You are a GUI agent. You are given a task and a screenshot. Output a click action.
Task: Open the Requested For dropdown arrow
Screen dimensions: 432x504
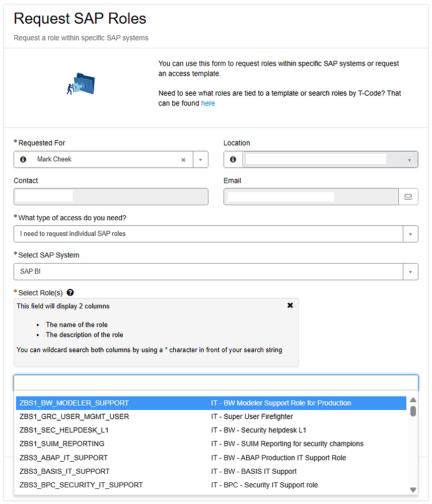point(200,159)
